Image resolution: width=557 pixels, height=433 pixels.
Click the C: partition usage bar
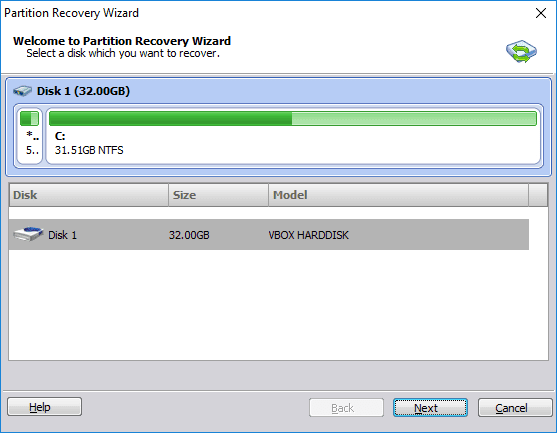[x=293, y=118]
